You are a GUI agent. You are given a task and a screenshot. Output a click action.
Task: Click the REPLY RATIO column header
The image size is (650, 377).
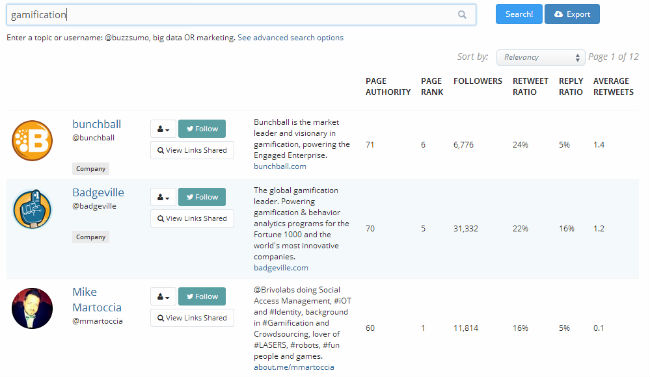(571, 86)
